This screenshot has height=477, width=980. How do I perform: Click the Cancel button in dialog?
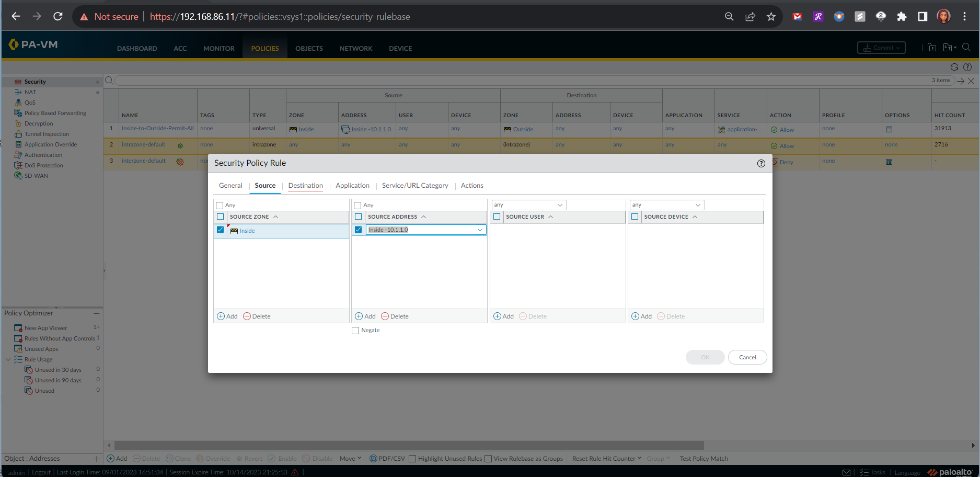pos(747,357)
